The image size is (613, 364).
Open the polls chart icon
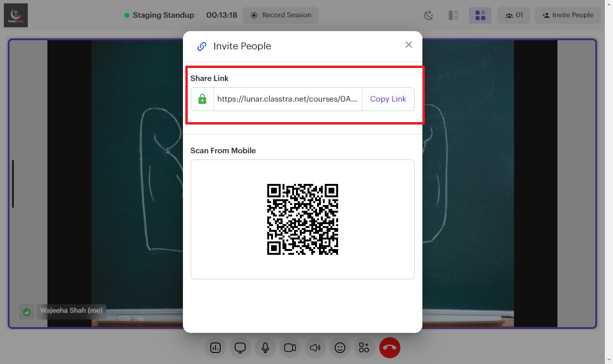[x=216, y=348]
